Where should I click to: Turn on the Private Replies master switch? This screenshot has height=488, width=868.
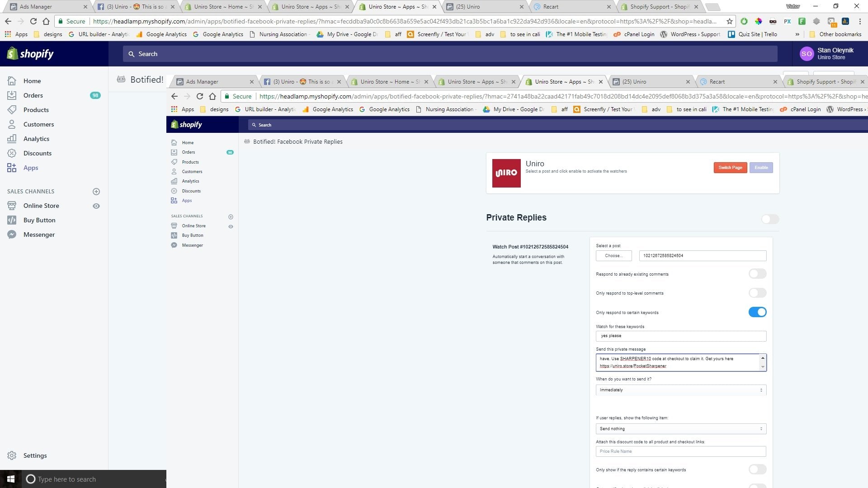pos(769,219)
